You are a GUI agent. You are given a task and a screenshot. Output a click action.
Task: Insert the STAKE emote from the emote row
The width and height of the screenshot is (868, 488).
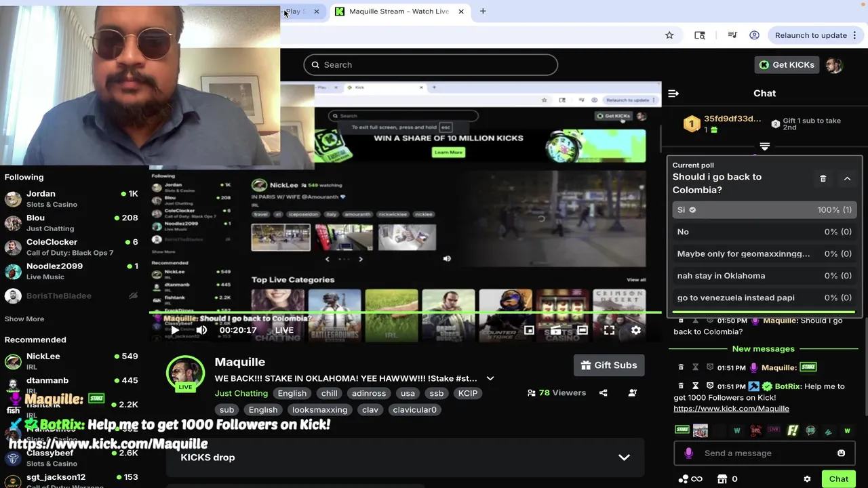point(682,430)
